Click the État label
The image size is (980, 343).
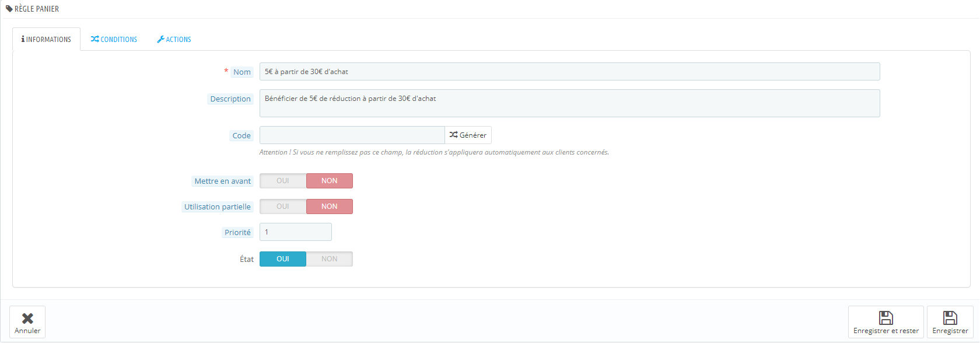coord(247,260)
